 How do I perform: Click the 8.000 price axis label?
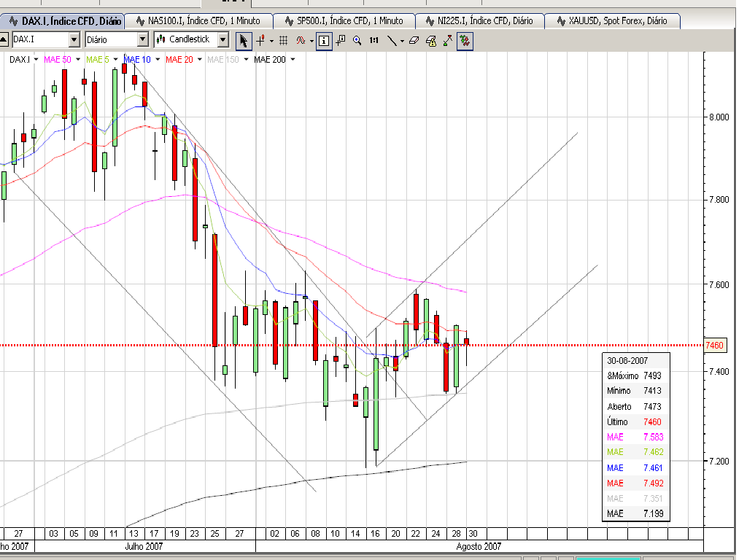pos(719,117)
